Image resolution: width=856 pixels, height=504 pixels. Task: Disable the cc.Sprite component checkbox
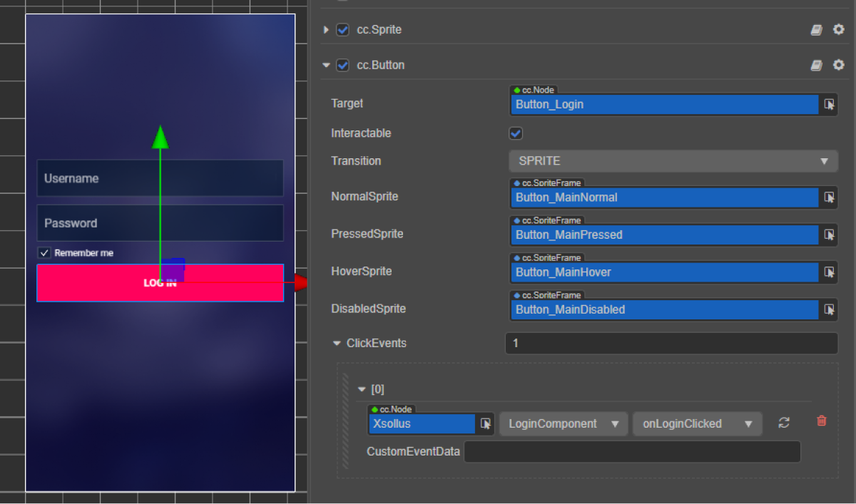pyautogui.click(x=342, y=30)
